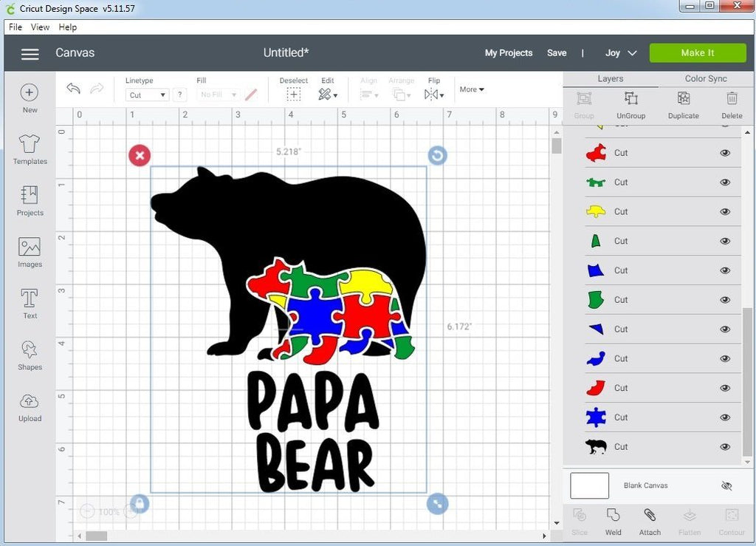Click the layers panel scrollbar thumb
Screen dimensions: 756x546
(747, 382)
